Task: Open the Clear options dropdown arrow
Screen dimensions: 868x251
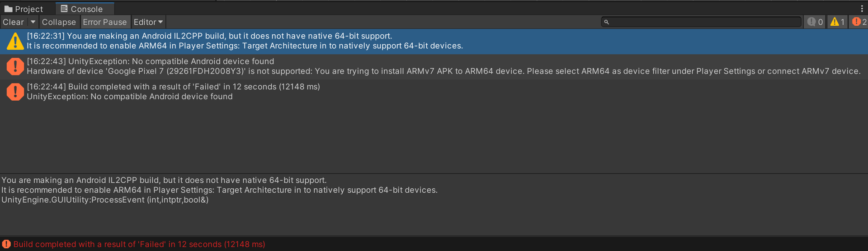Action: (x=33, y=22)
